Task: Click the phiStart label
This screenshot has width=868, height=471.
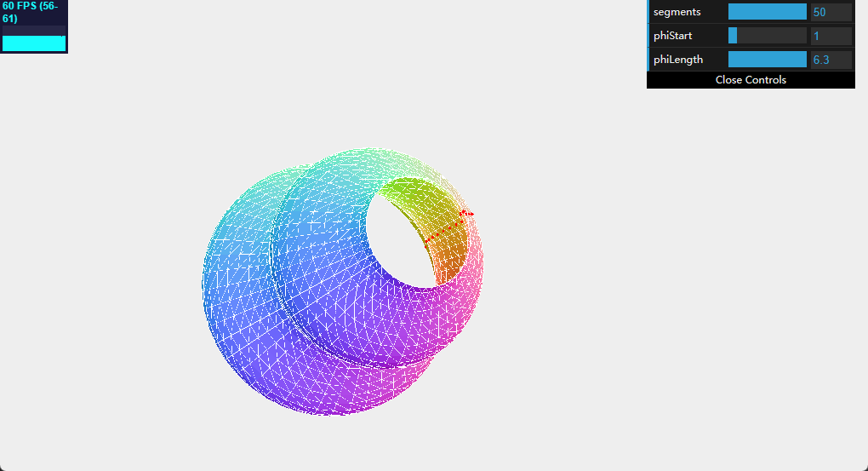Action: point(675,36)
